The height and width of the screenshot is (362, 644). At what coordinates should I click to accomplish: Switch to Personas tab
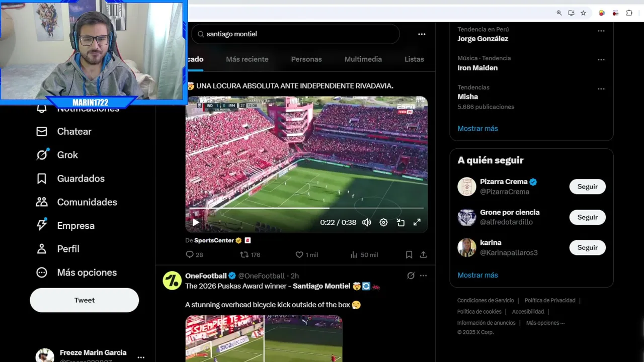coord(306,59)
